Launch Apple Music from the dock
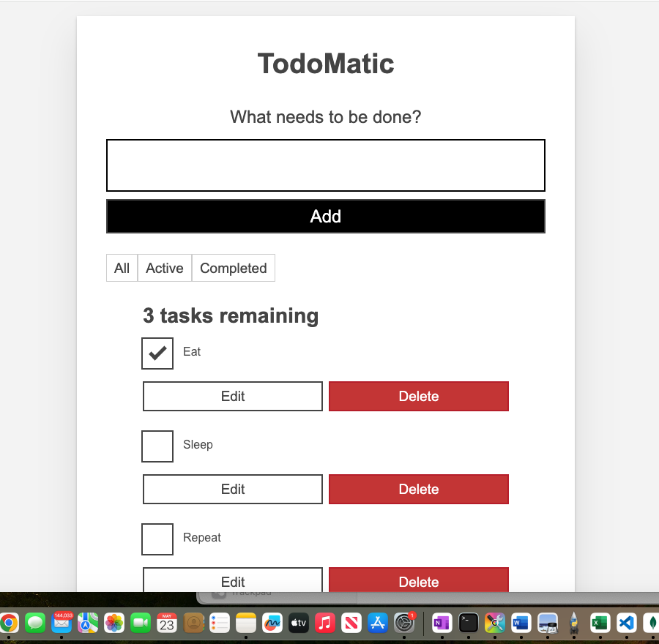659x644 pixels. (325, 623)
